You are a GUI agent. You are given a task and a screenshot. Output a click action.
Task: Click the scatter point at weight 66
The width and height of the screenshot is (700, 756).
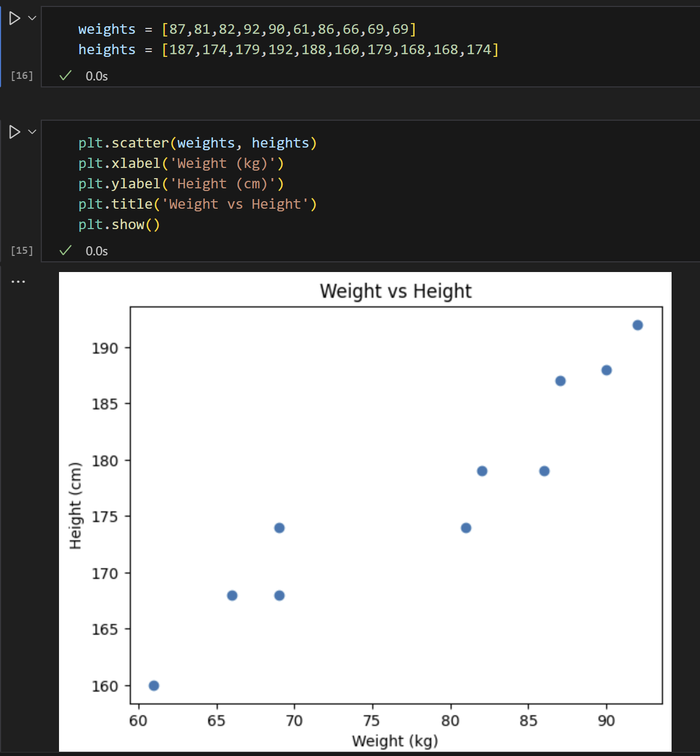(232, 596)
